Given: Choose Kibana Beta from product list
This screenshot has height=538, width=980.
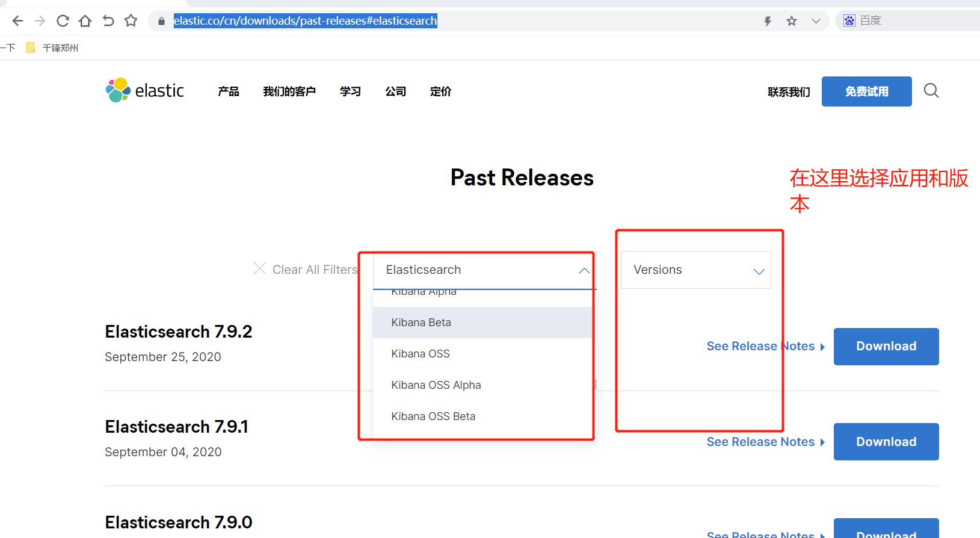Looking at the screenshot, I should click(483, 323).
